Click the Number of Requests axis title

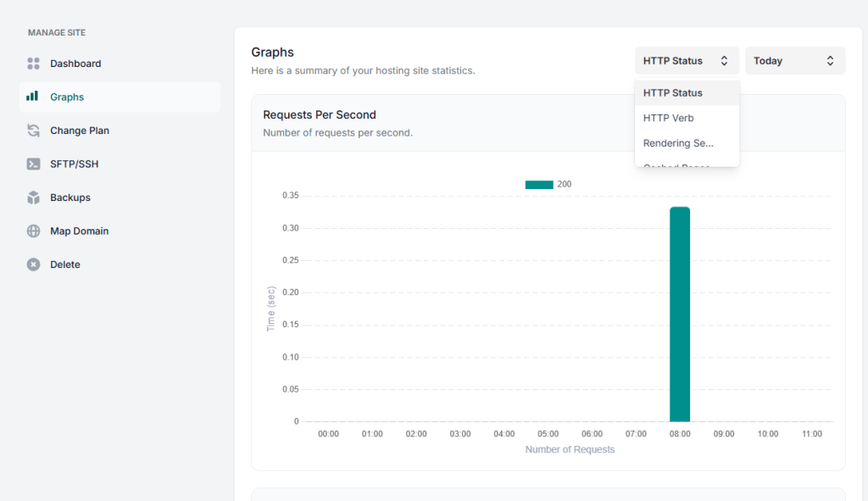pos(570,449)
